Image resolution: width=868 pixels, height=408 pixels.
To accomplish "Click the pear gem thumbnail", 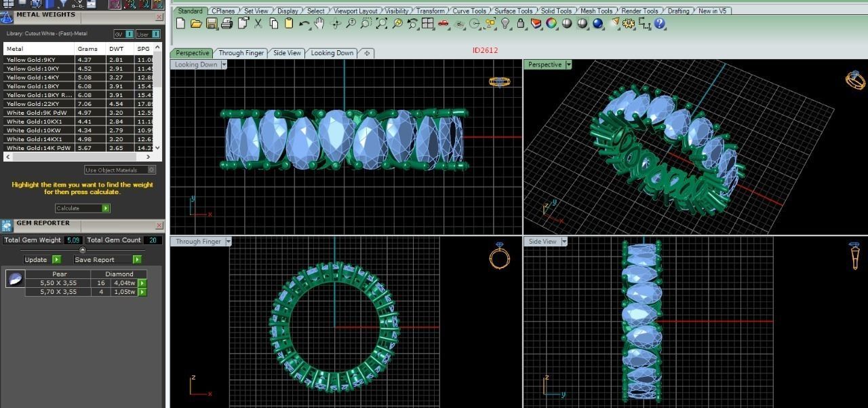I will pos(15,278).
